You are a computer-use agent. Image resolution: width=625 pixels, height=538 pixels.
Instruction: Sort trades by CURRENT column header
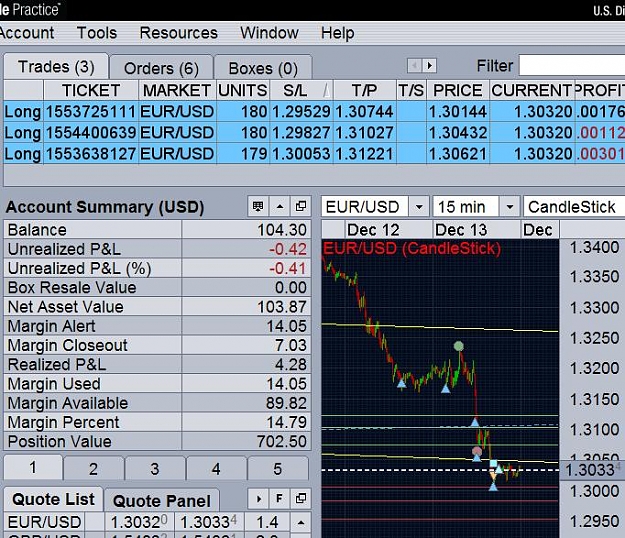click(x=532, y=90)
